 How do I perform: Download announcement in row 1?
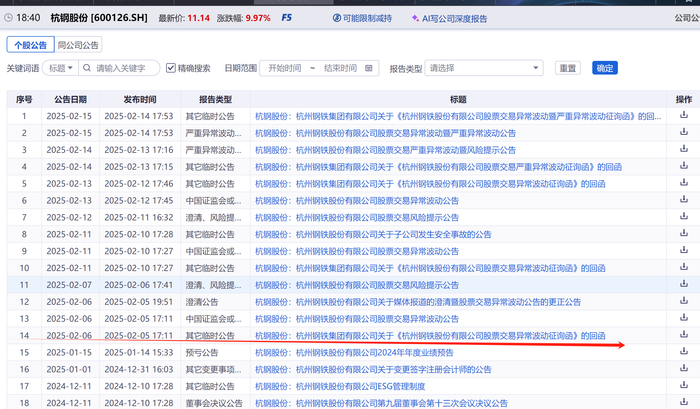pyautogui.click(x=683, y=115)
